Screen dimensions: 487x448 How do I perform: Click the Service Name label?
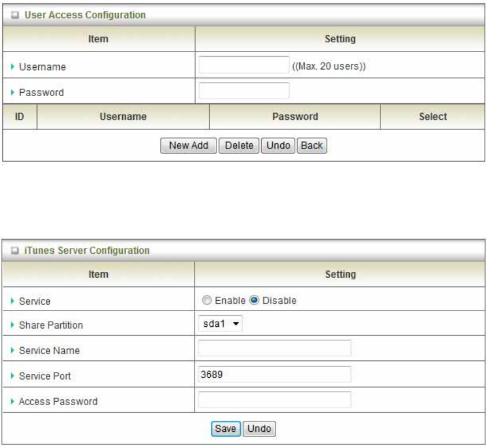[49, 351]
